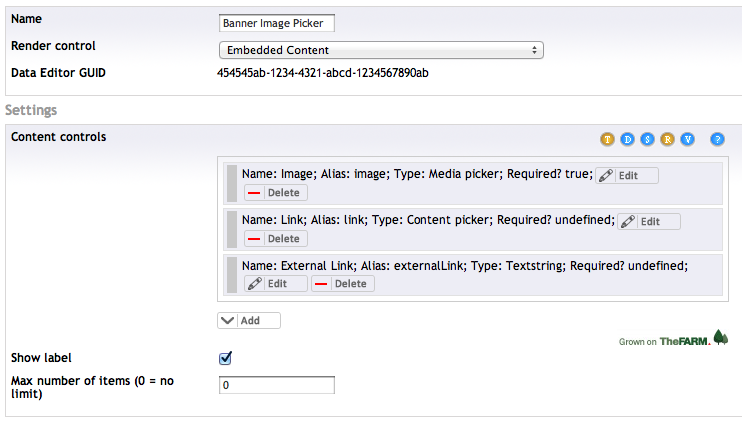Click the orange T circle icon
This screenshot has height=422, width=742.
click(606, 139)
